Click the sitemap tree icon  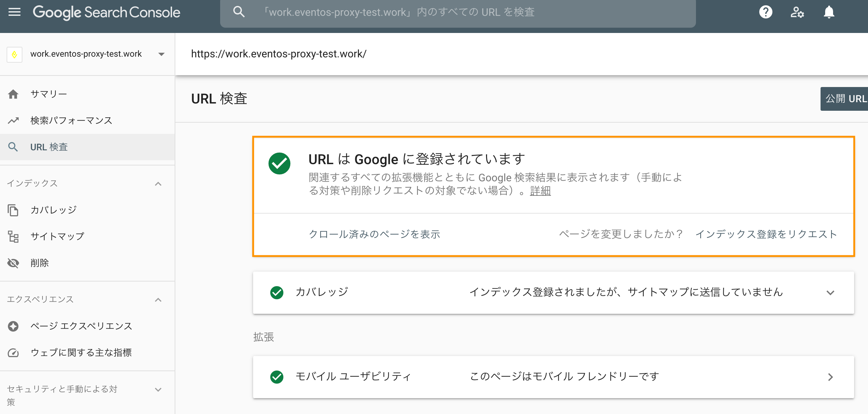[13, 236]
